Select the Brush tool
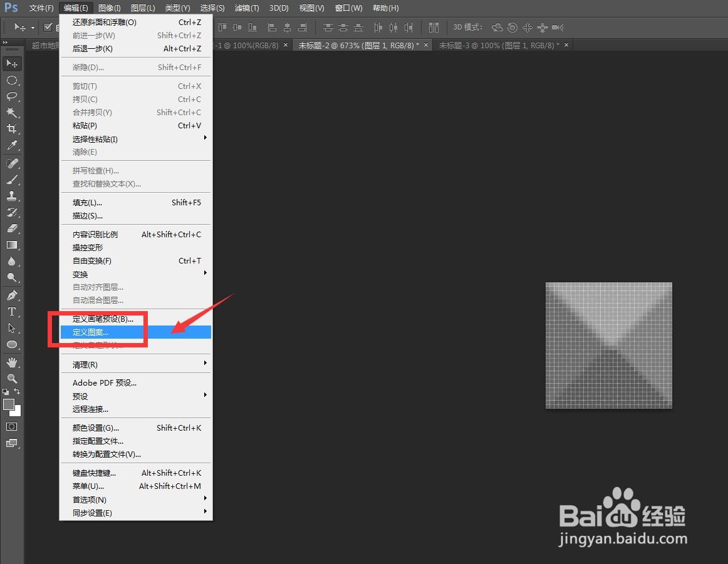Screen dimensions: 728x564 (x=12, y=180)
